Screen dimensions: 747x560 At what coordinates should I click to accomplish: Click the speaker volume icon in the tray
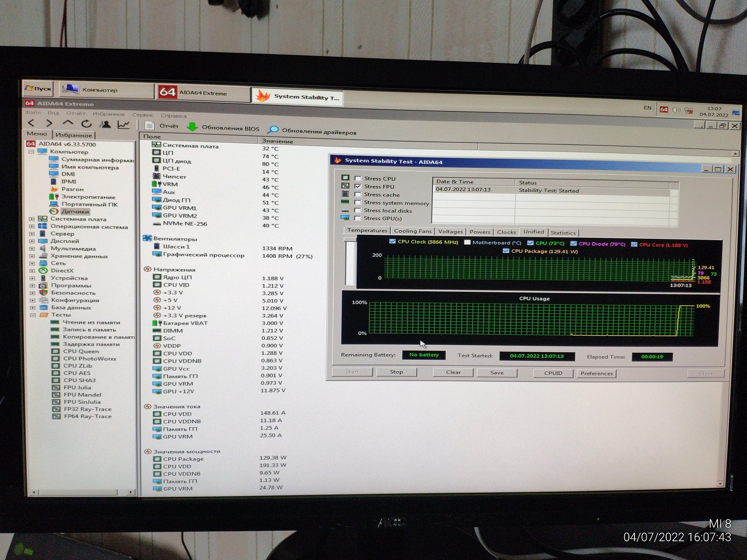[x=676, y=110]
